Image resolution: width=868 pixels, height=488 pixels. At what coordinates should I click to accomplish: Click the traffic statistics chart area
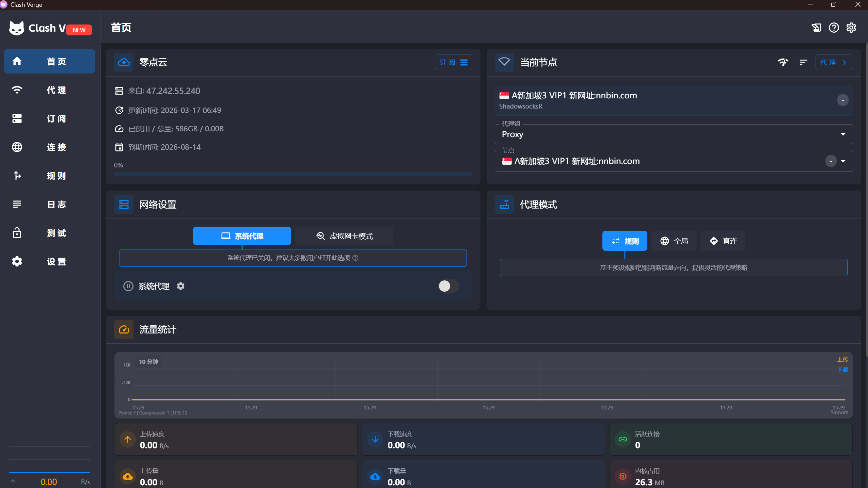coord(483,385)
